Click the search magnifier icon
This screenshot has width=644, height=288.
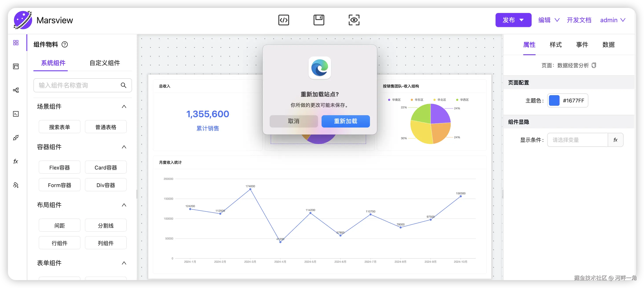124,86
